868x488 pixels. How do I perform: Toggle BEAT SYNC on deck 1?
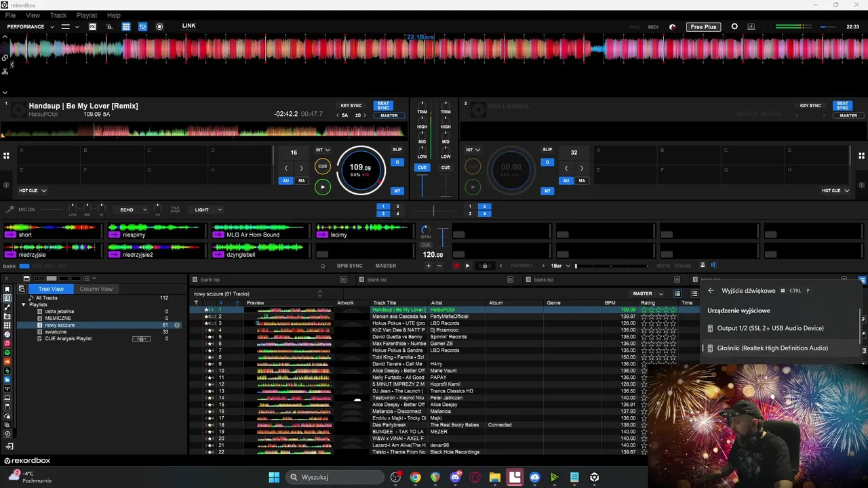click(383, 106)
